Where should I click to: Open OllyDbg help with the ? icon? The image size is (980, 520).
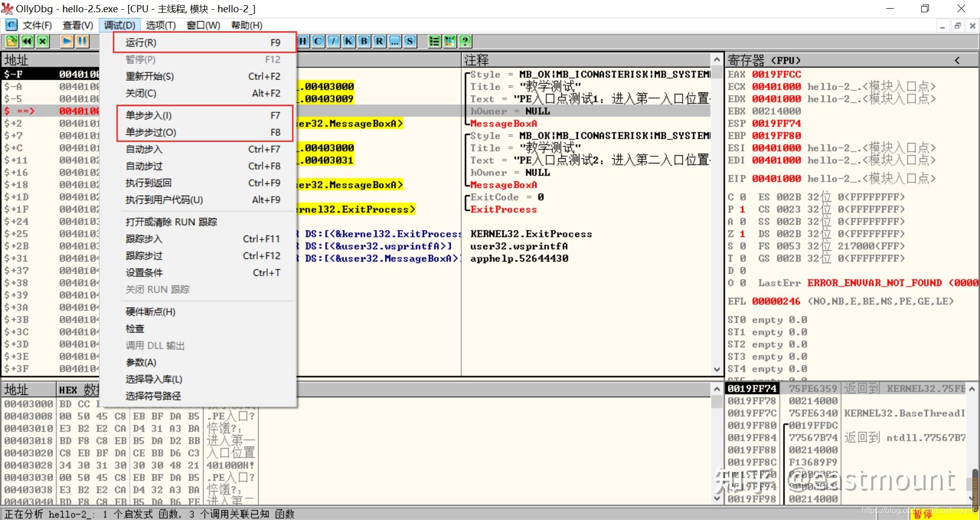click(465, 41)
